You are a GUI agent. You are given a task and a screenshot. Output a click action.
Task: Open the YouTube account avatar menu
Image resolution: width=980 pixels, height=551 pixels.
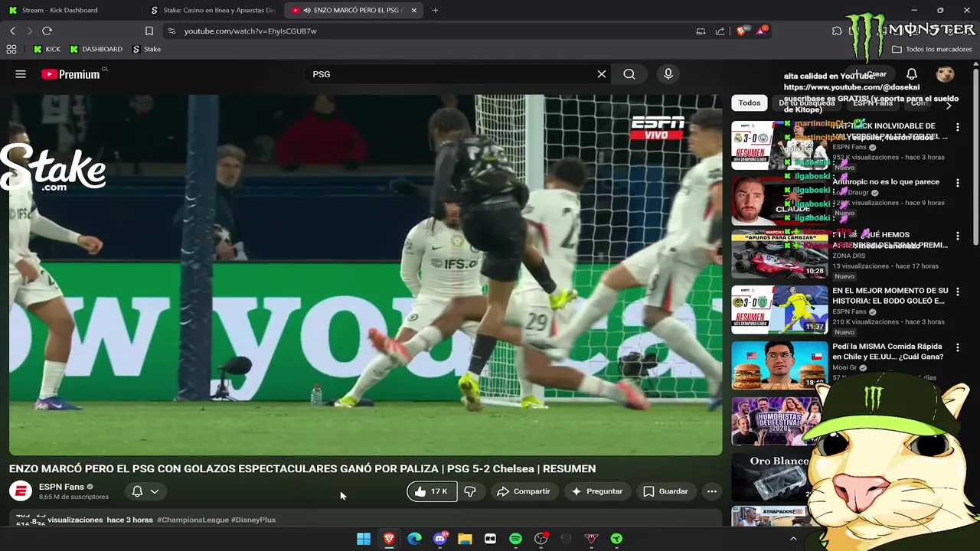[946, 74]
